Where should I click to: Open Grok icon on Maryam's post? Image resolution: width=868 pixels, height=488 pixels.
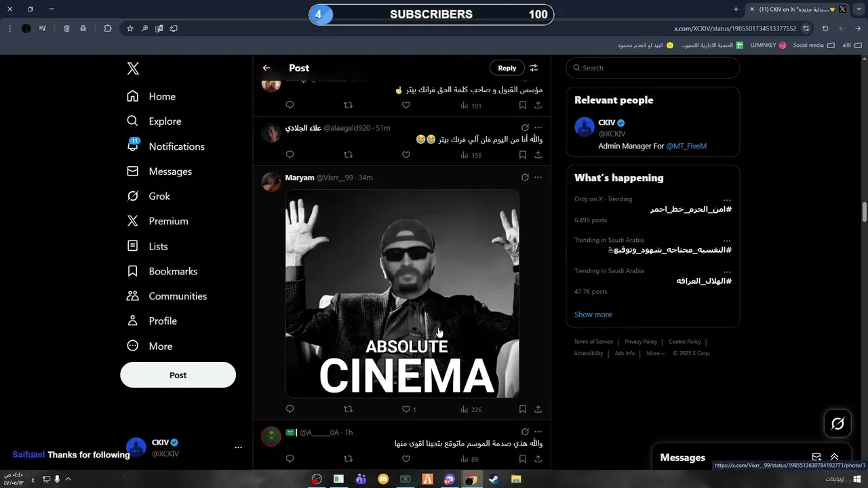[x=525, y=178]
